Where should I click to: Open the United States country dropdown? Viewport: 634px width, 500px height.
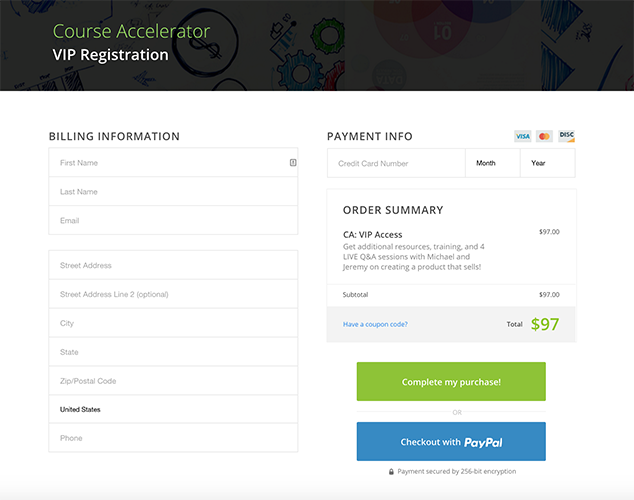pyautogui.click(x=173, y=409)
